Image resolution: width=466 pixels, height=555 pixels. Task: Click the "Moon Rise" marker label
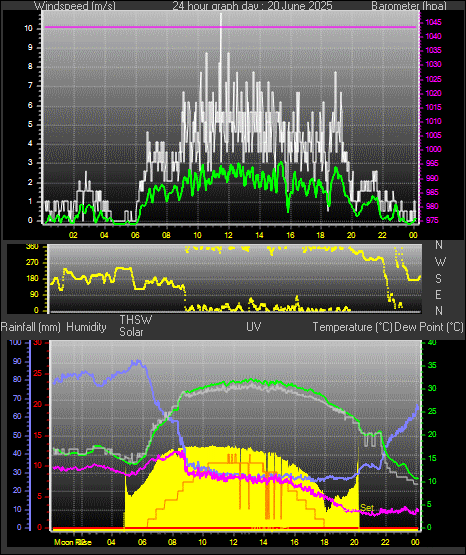coord(73,542)
